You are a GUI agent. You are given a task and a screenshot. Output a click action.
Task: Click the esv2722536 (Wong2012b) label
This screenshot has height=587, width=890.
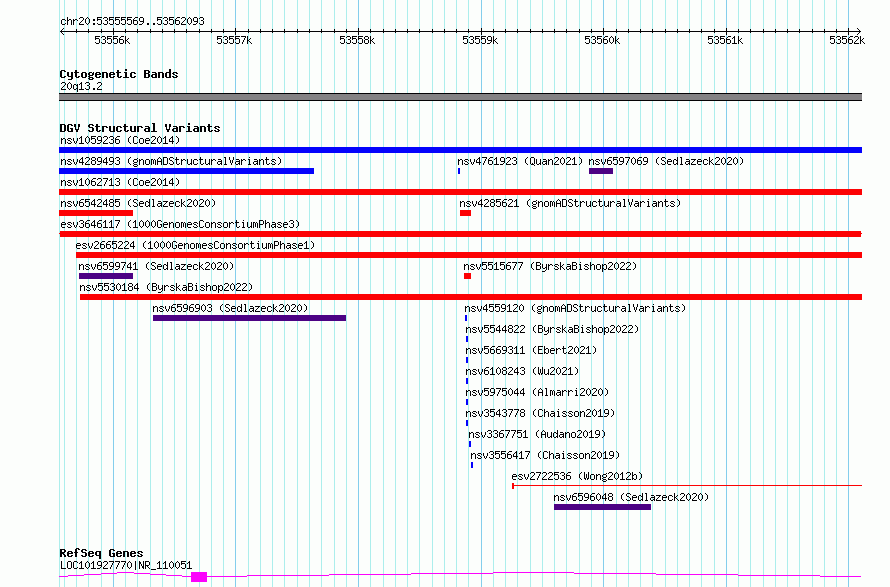(x=577, y=476)
